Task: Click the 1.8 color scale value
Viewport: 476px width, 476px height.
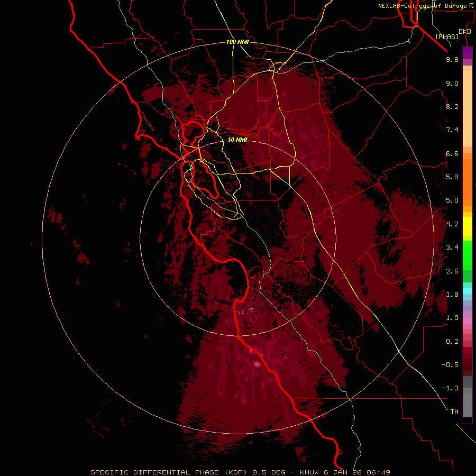Action: (x=452, y=295)
